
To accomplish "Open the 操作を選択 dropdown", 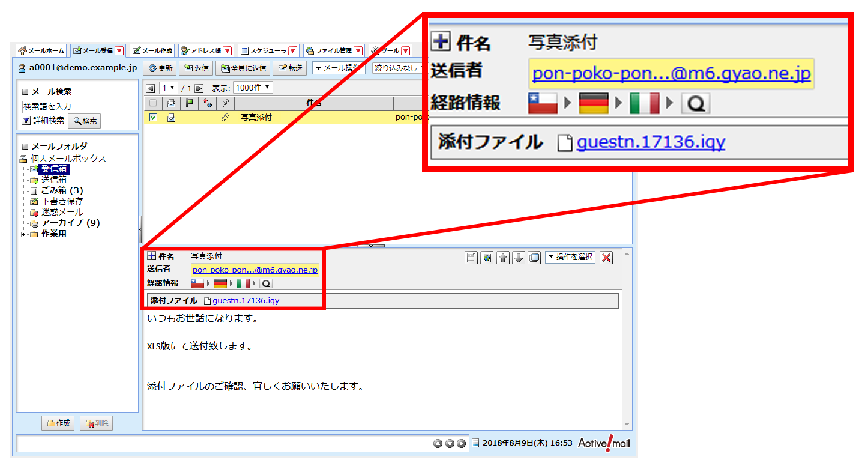I will click(x=570, y=257).
